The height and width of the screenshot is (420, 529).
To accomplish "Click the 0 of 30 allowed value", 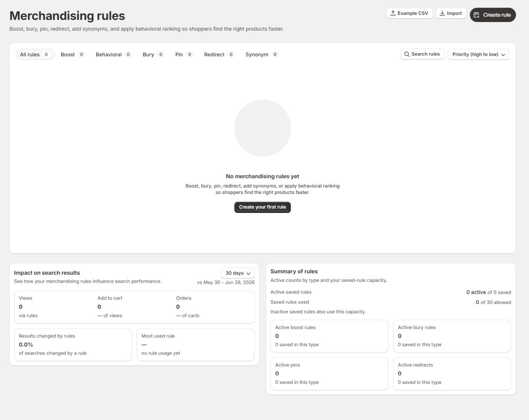I will click(x=493, y=302).
